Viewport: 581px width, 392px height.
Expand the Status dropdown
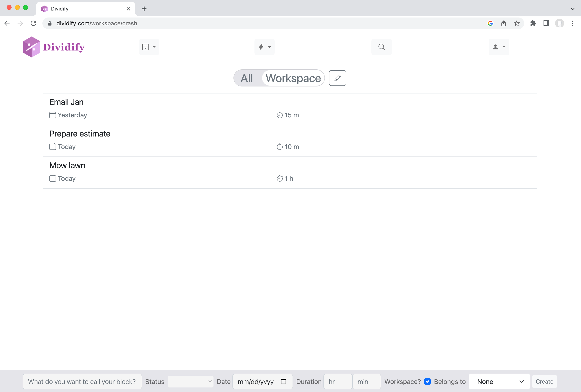click(x=190, y=381)
